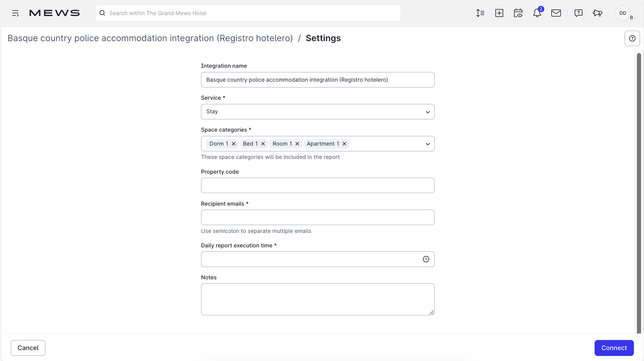Viewport: 644px width, 361px height.
Task: Click the 'Property code' label
Action: tap(220, 172)
